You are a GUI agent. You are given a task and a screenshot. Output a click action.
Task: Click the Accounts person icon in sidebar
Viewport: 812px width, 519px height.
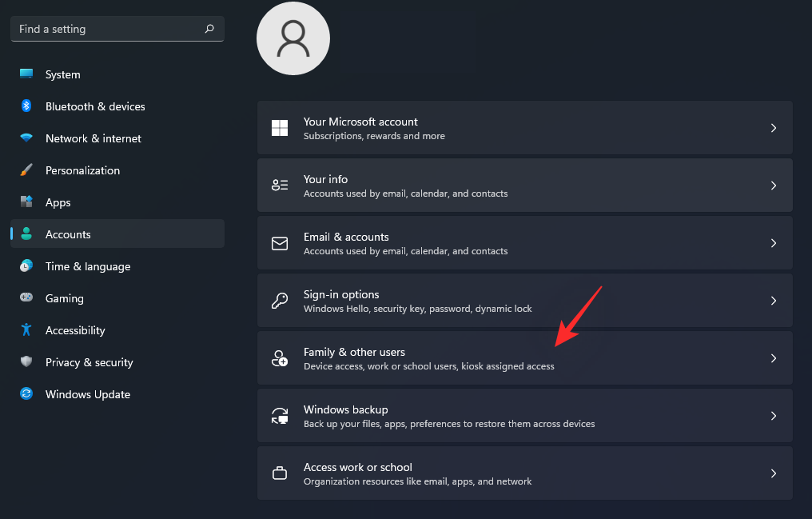pyautogui.click(x=26, y=234)
